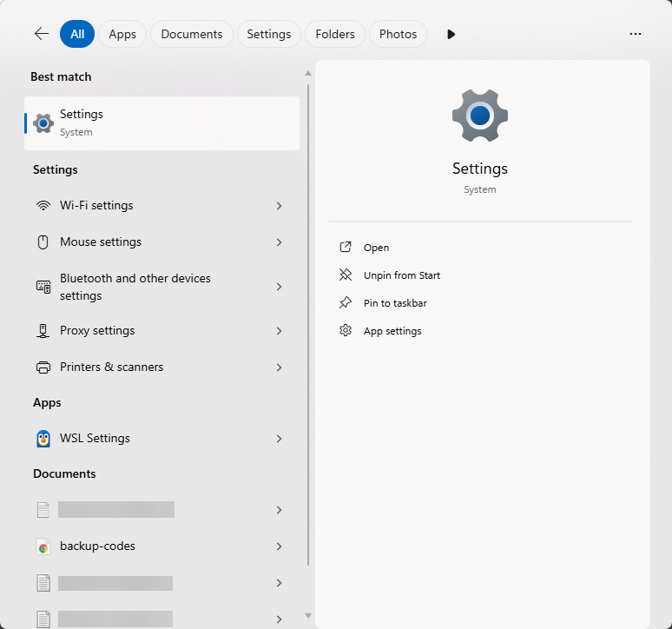Open Settings from the preview pane
Viewport: 672px width, 629px height.
tap(376, 248)
